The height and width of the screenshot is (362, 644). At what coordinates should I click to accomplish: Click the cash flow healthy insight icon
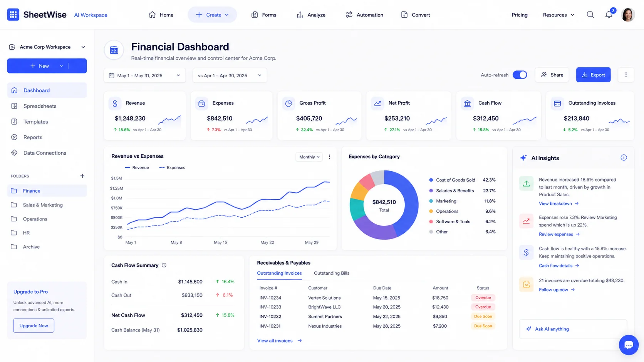point(526,252)
